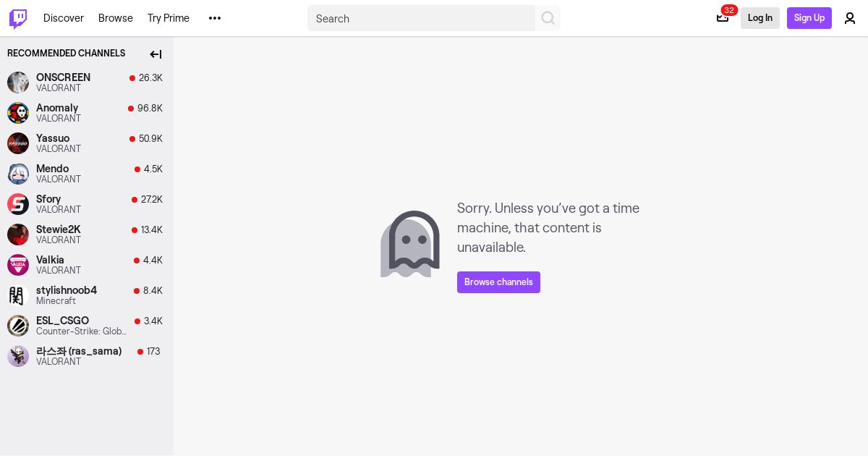Click the 96.8K viewer count
Viewport: 868px width, 456px height.
[150, 109]
